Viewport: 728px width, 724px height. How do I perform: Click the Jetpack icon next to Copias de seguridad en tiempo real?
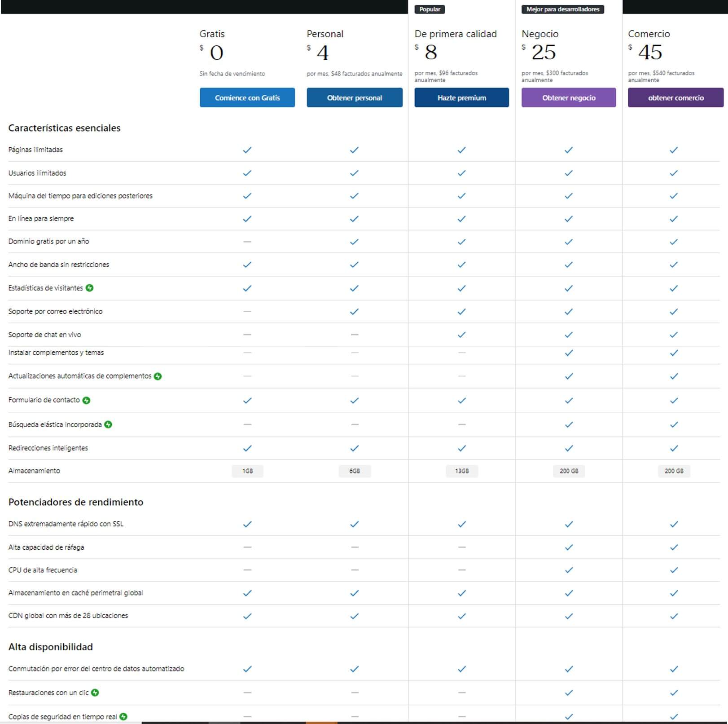pyautogui.click(x=123, y=716)
